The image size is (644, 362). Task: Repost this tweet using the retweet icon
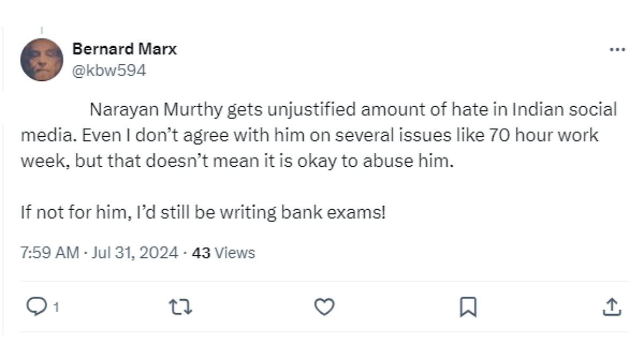(181, 307)
